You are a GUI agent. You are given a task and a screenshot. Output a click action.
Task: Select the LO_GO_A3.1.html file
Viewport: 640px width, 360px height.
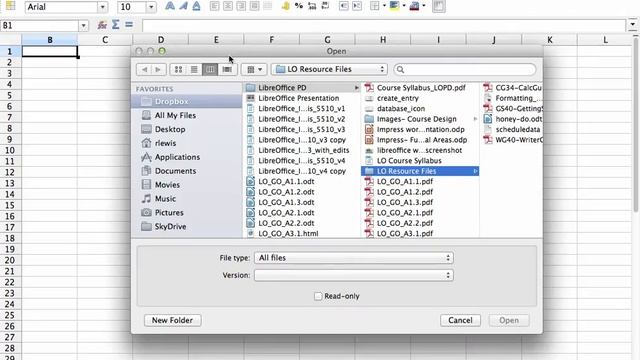[x=302, y=233]
